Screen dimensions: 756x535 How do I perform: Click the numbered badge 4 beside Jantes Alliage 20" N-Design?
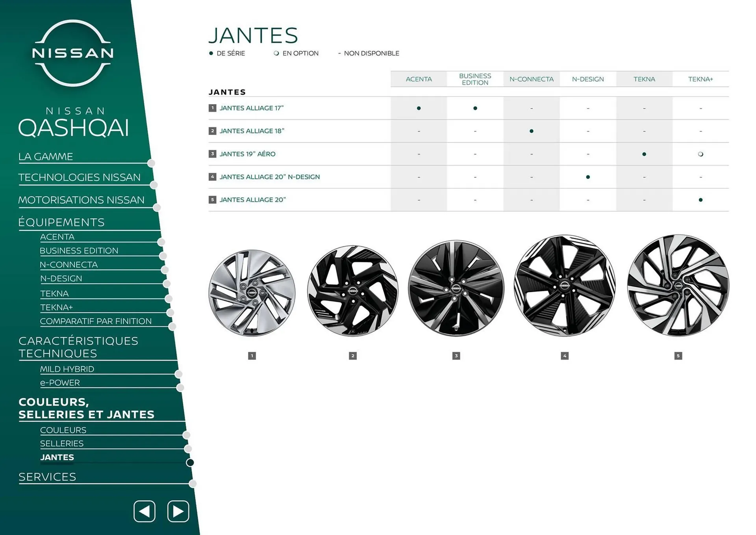pyautogui.click(x=212, y=177)
